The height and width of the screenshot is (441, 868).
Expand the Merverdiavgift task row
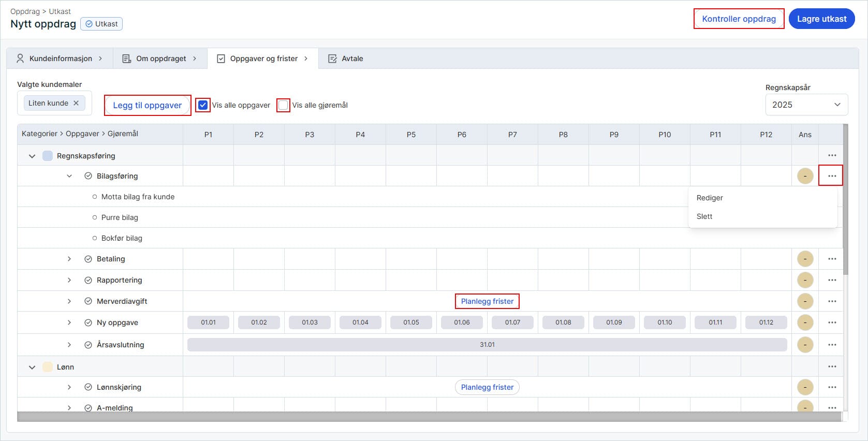click(69, 301)
